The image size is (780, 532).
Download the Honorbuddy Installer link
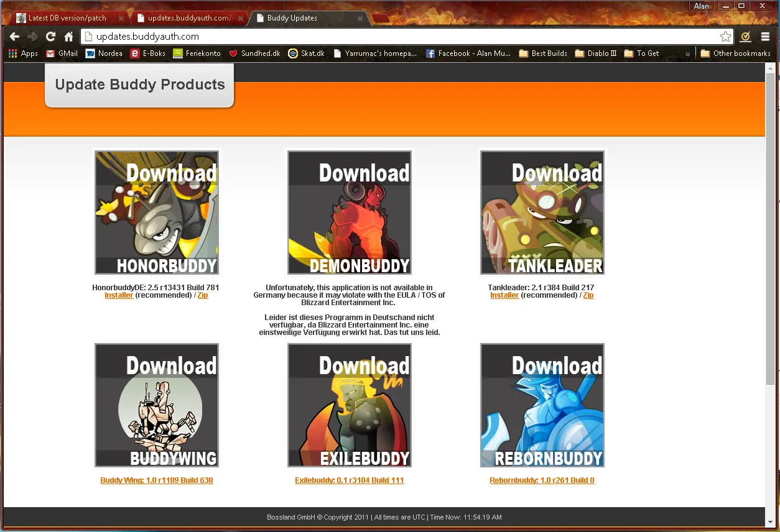pos(119,295)
